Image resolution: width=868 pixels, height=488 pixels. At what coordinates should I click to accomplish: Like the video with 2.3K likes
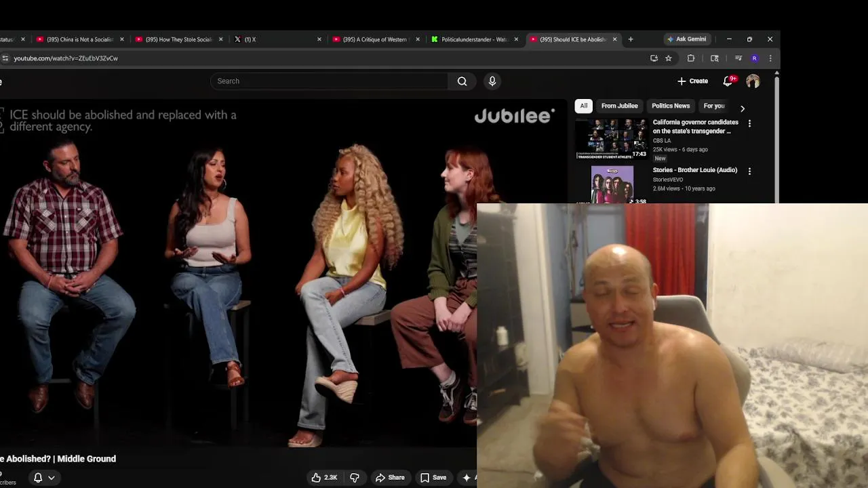click(324, 478)
